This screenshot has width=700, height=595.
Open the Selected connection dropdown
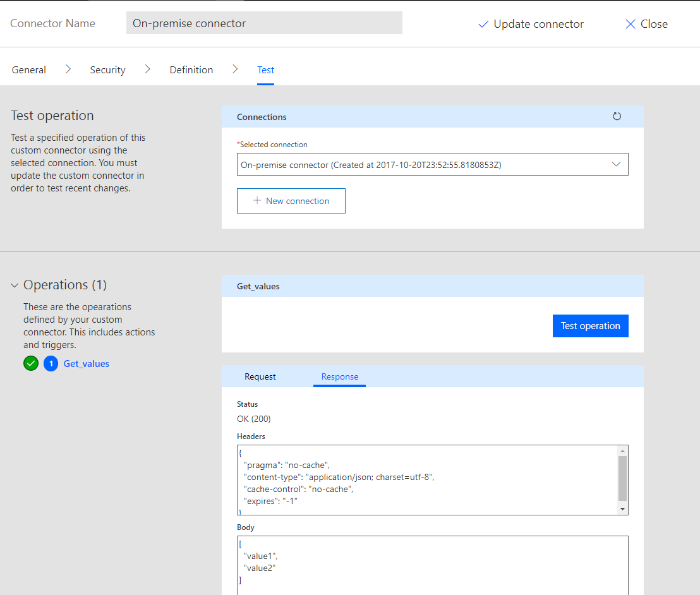click(x=432, y=164)
